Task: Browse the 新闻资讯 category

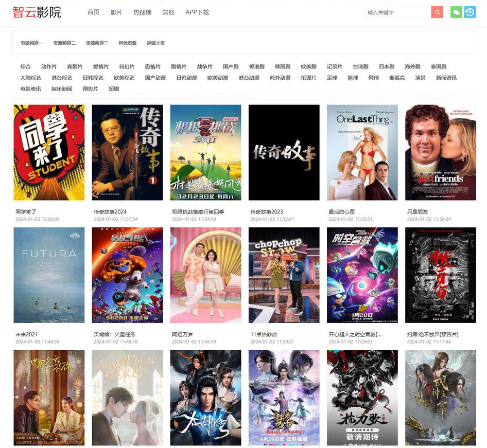Action: point(446,78)
